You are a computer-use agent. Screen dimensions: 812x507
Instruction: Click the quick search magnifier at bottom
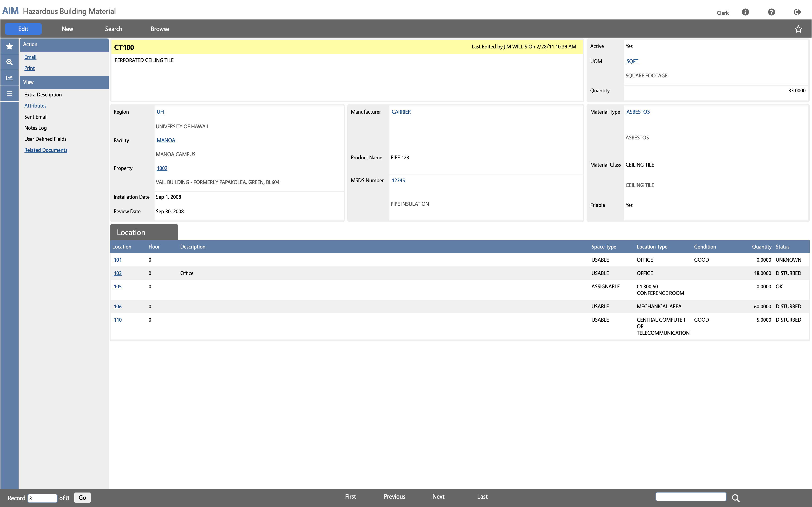pyautogui.click(x=735, y=498)
